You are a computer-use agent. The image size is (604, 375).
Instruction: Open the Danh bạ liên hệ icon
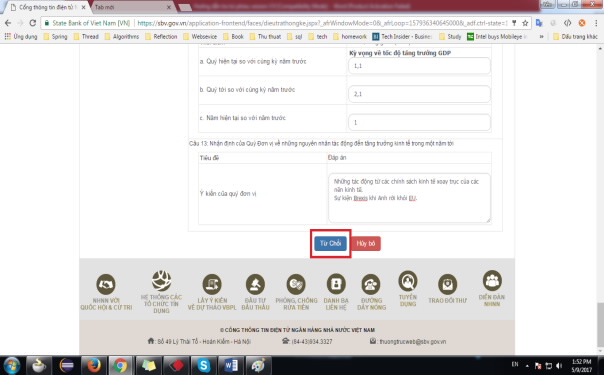coord(336,284)
